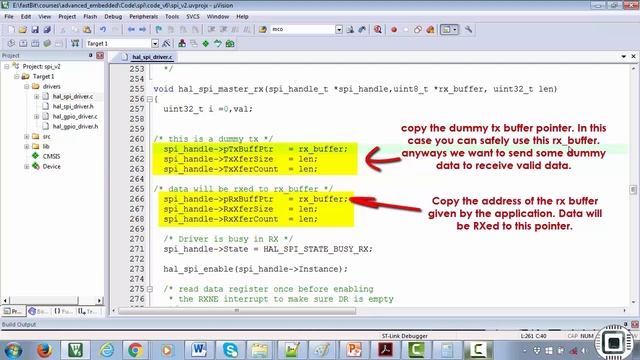This screenshot has height=360, width=640.
Task: Collapse function body at line 256
Action: tap(149, 99)
